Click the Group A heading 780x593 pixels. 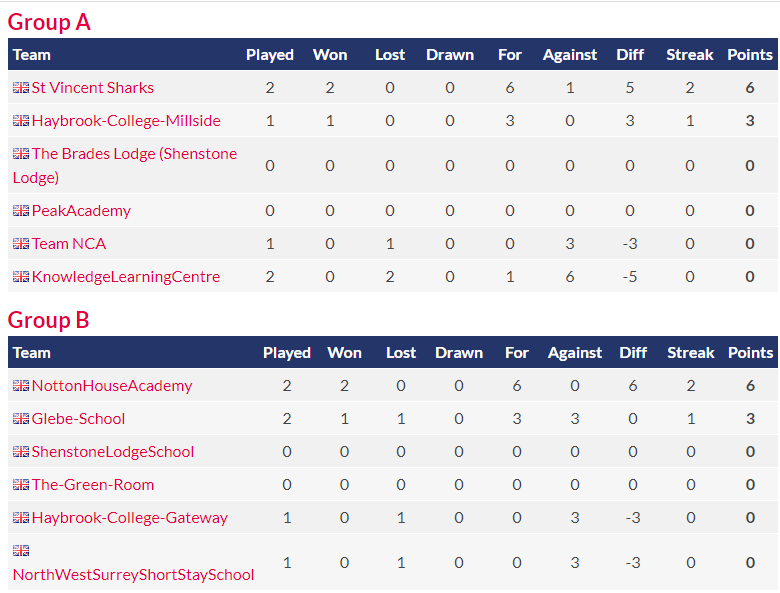[49, 22]
